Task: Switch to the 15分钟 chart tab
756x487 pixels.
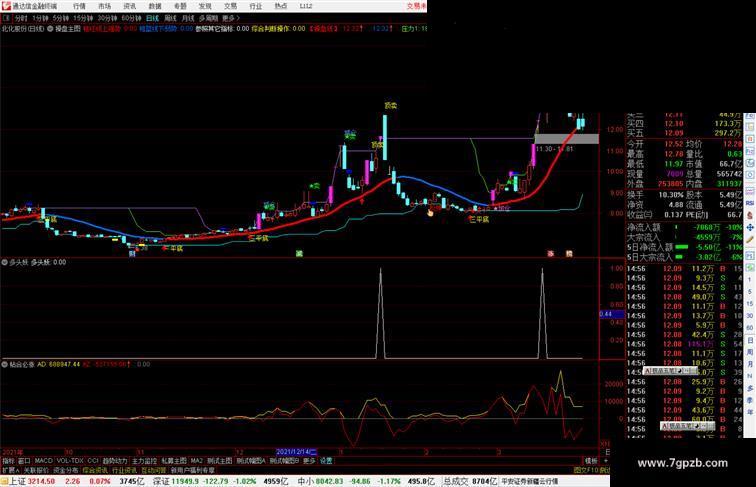Action: tap(82, 18)
